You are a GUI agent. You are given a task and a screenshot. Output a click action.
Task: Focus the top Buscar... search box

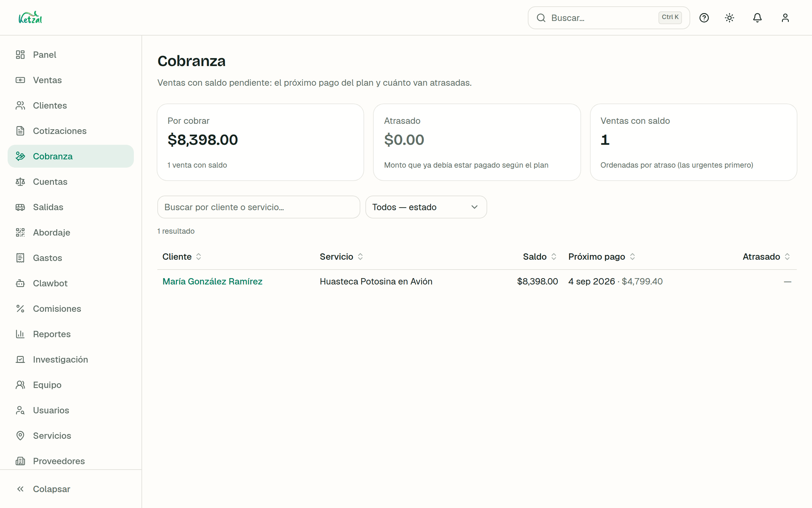pyautogui.click(x=609, y=18)
